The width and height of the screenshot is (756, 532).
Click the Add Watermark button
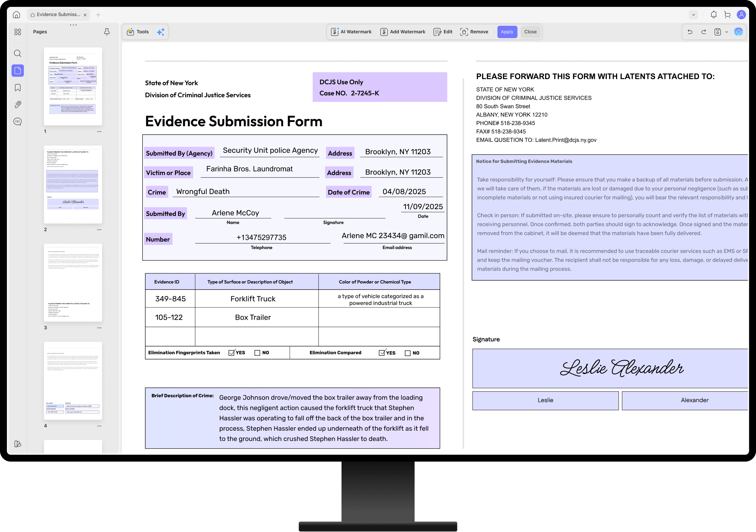pos(403,32)
